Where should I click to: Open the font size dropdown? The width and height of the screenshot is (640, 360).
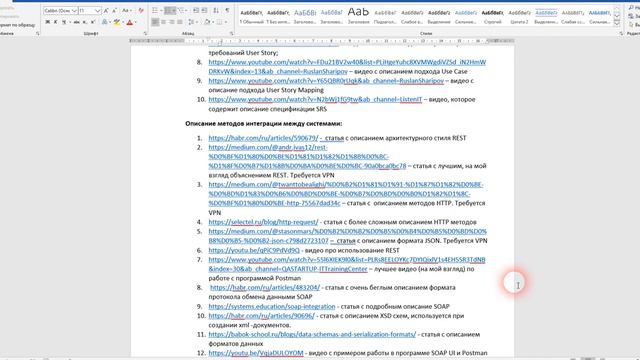point(98,11)
